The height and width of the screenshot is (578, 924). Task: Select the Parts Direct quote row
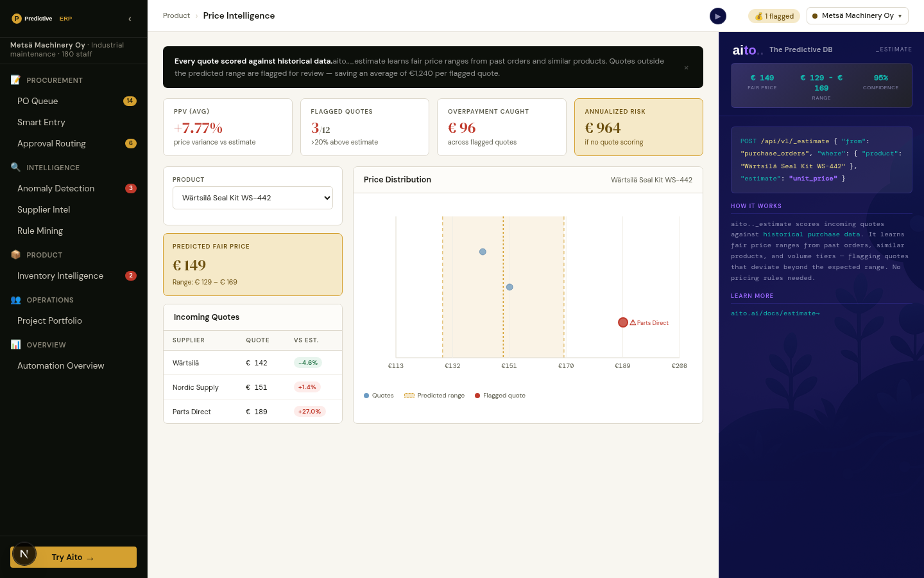[253, 412]
